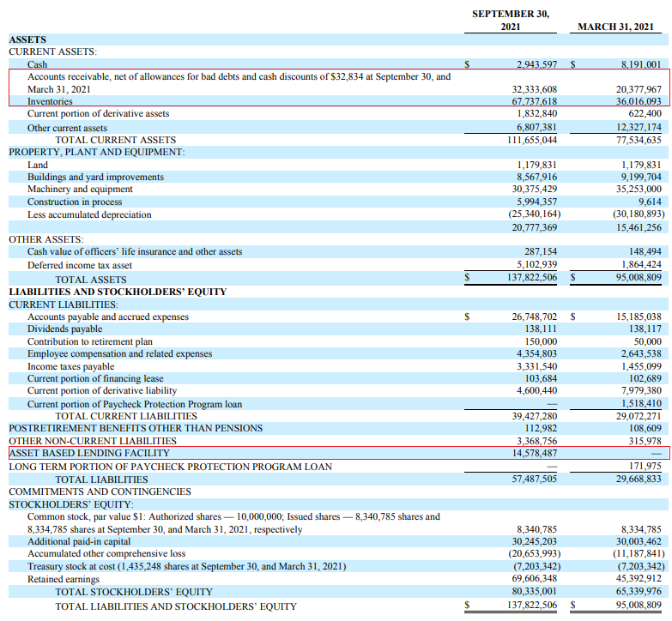Select accounts receivable value 32,333,608
The image size is (672, 621).
(x=535, y=89)
